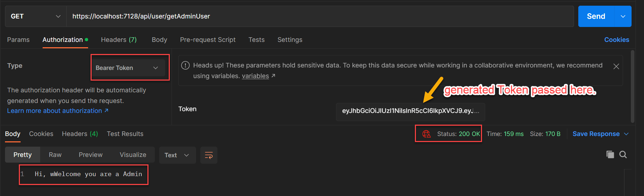
Task: Dismiss the Heads up warning banner
Action: [x=616, y=66]
